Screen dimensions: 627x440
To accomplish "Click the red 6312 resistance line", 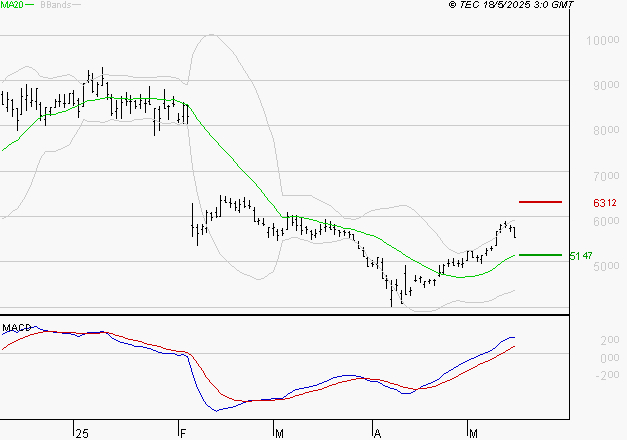I will point(541,202).
